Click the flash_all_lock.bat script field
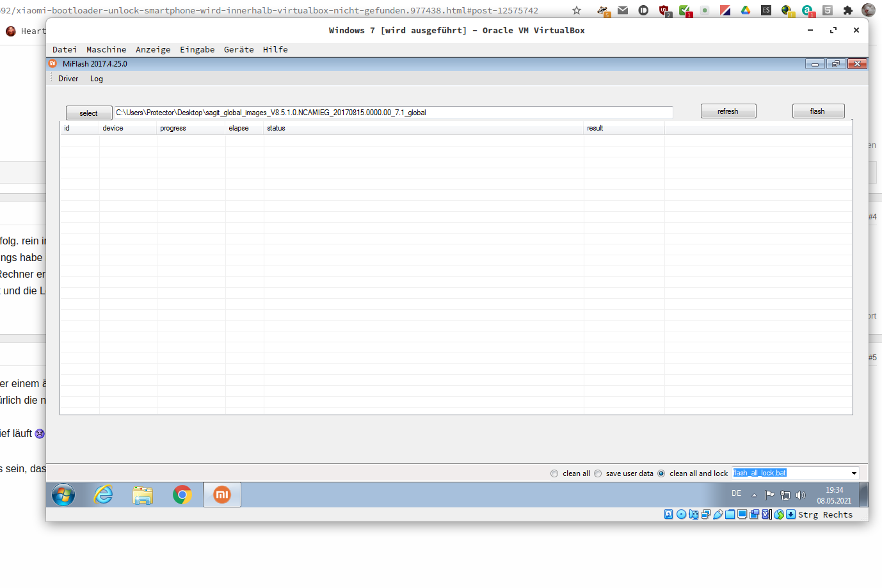Viewport: 882px width, 588px height. [x=790, y=473]
